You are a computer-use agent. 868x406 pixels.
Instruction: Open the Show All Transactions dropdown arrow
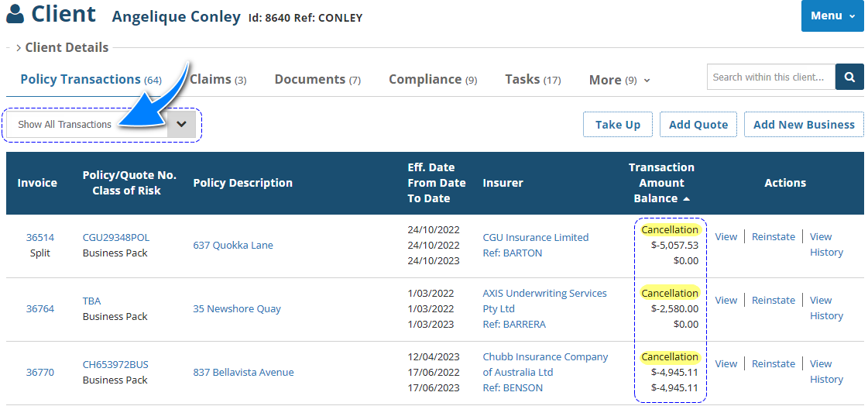[x=182, y=124]
